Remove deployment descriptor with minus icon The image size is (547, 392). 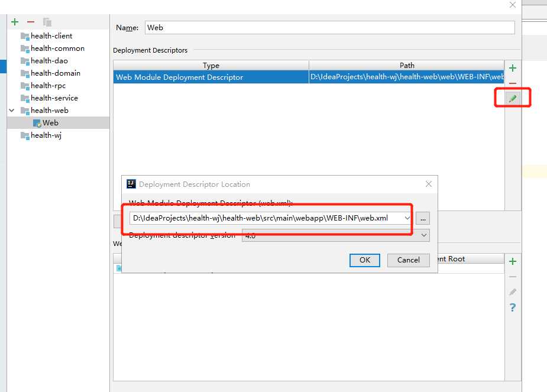coord(513,83)
